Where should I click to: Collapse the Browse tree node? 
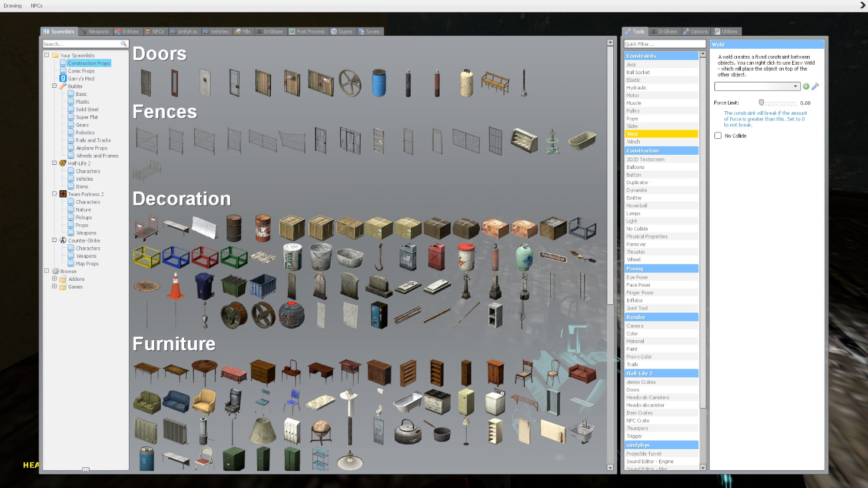tap(46, 271)
